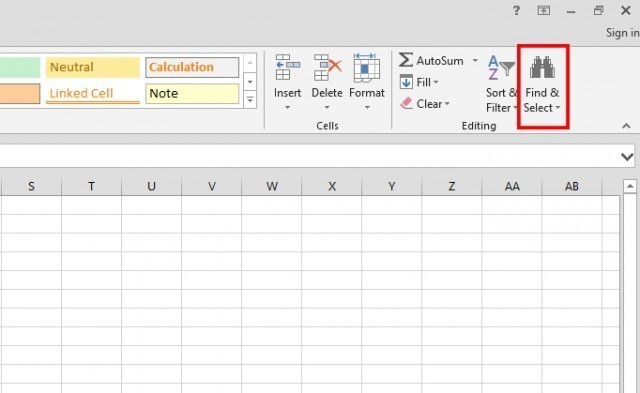This screenshot has width=640, height=393.
Task: Open Ribbon Display Options icon
Action: click(x=543, y=11)
